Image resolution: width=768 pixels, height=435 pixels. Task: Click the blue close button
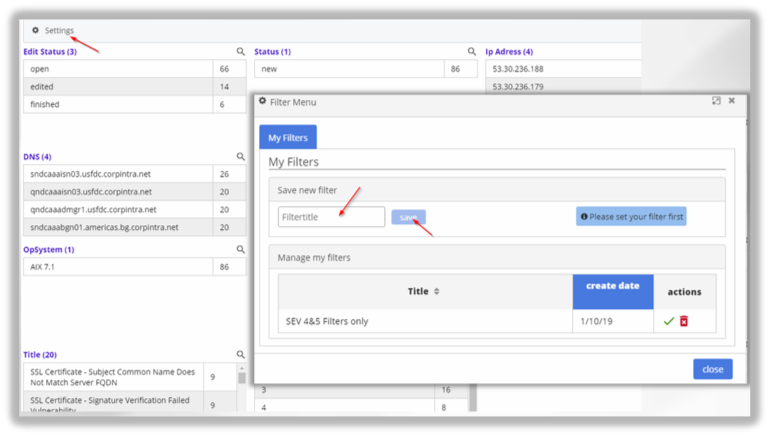tap(712, 369)
